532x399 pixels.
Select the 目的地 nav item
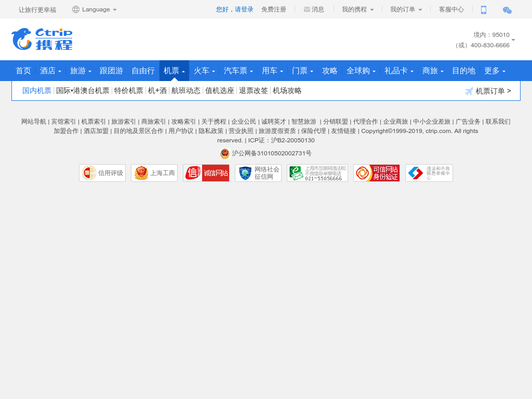point(463,71)
